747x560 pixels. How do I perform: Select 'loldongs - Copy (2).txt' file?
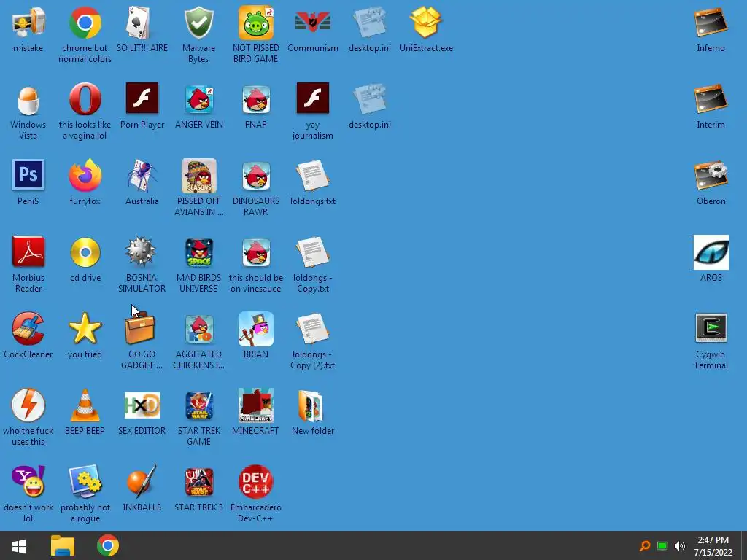tap(312, 329)
